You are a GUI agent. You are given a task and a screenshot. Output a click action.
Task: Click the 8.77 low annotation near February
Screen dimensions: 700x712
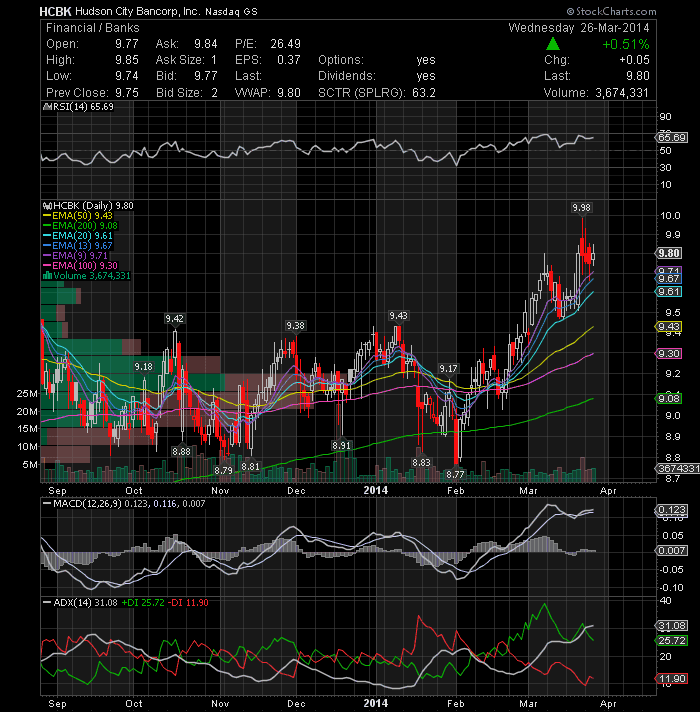coord(455,475)
